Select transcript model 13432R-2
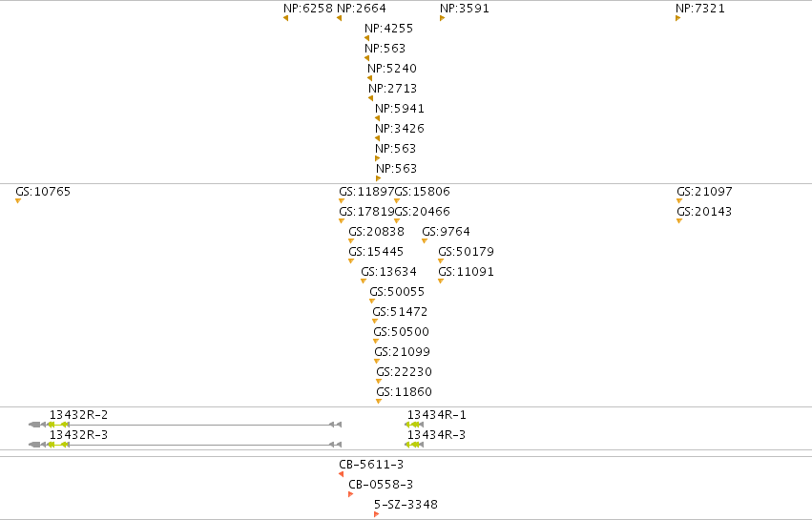This screenshot has width=812, height=520. click(185, 425)
